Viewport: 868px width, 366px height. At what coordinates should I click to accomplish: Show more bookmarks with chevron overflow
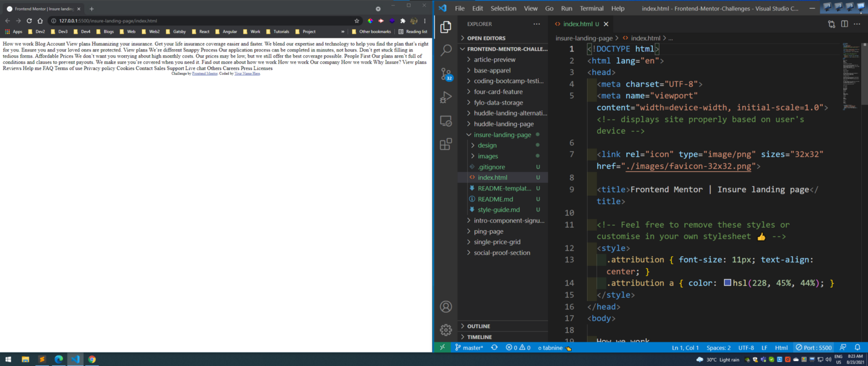tap(343, 32)
